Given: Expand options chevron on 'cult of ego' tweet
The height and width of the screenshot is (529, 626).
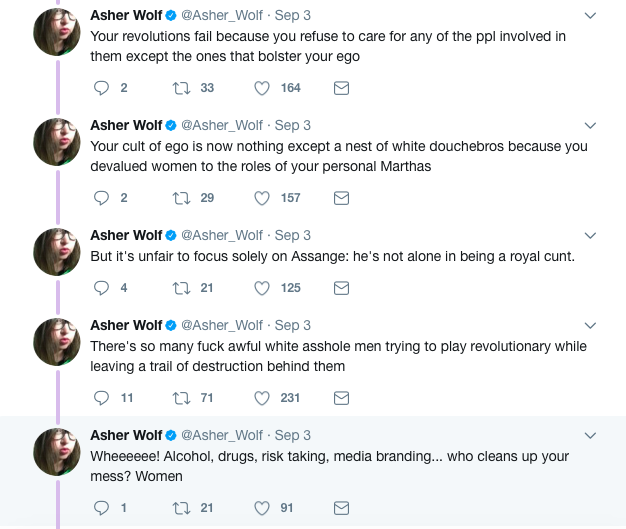Looking at the screenshot, I should click(x=590, y=126).
